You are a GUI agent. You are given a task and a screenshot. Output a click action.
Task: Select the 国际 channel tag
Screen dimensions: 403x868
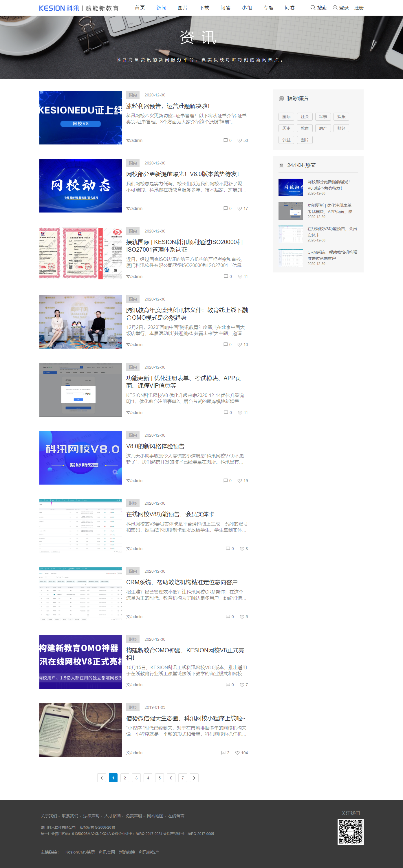click(x=286, y=117)
